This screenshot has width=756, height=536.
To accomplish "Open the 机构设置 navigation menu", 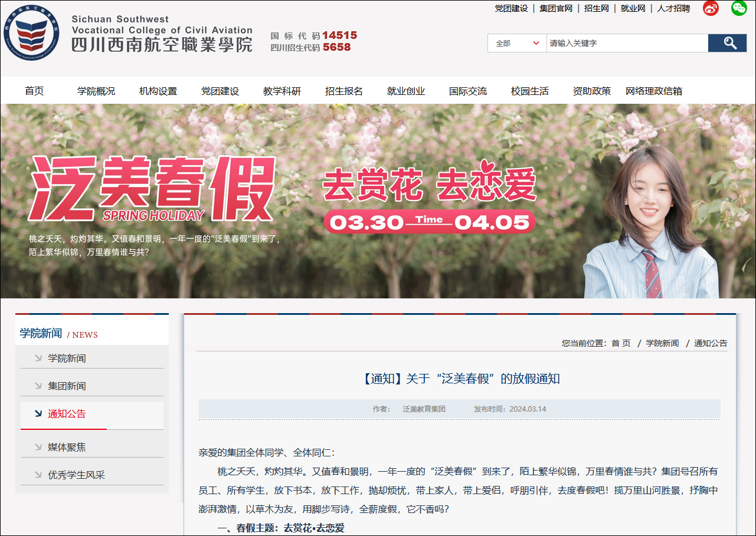I will click(158, 91).
